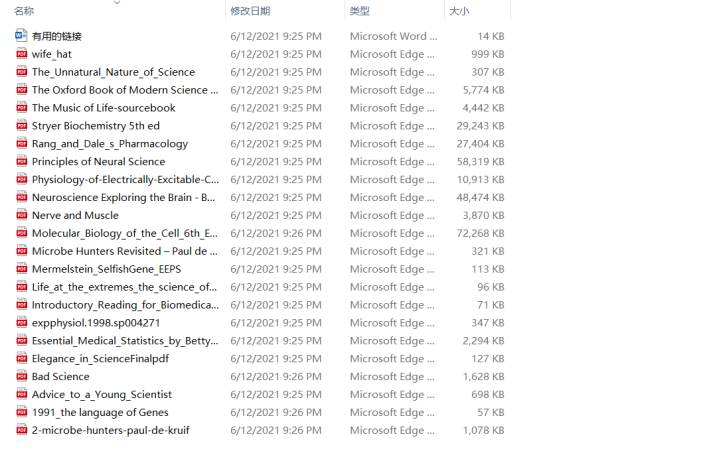This screenshot has width=701, height=464.
Task: Click the 29,243 KB size value
Action: 480,126
